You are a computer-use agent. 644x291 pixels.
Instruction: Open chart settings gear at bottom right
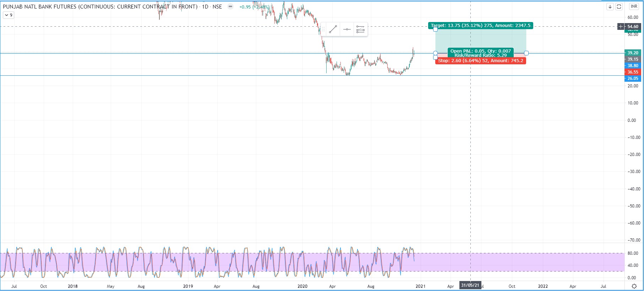(634, 286)
